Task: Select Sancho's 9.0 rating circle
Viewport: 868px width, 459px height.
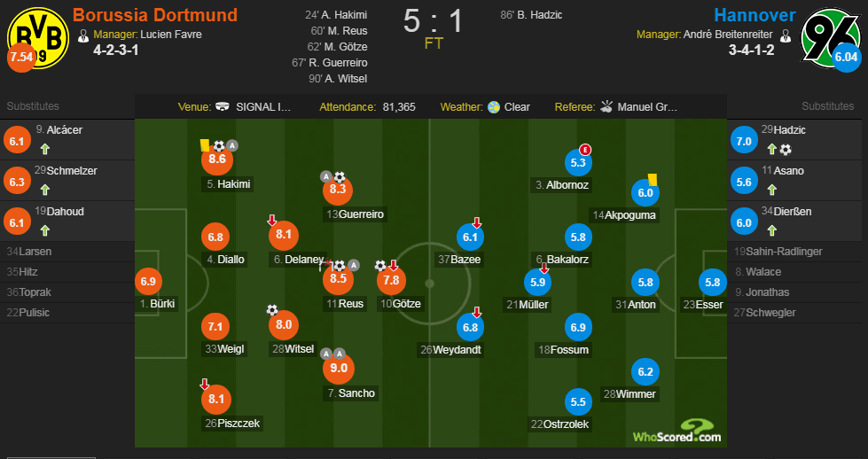Action: (x=338, y=369)
